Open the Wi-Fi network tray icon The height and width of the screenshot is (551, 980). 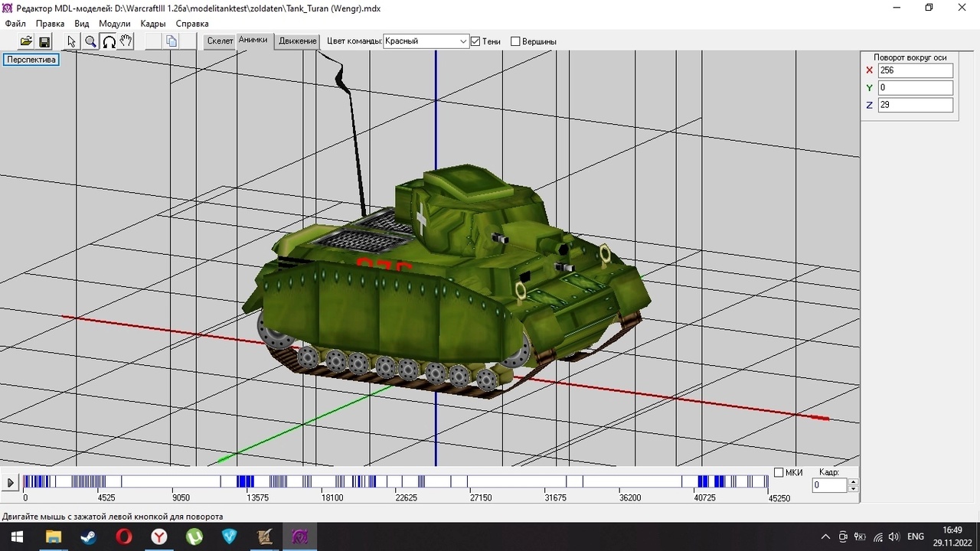[x=877, y=536]
